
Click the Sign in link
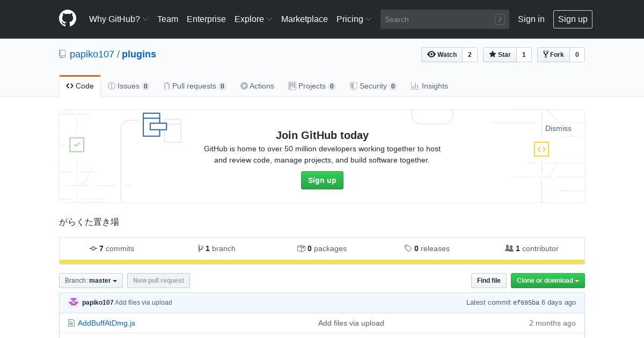click(x=531, y=19)
